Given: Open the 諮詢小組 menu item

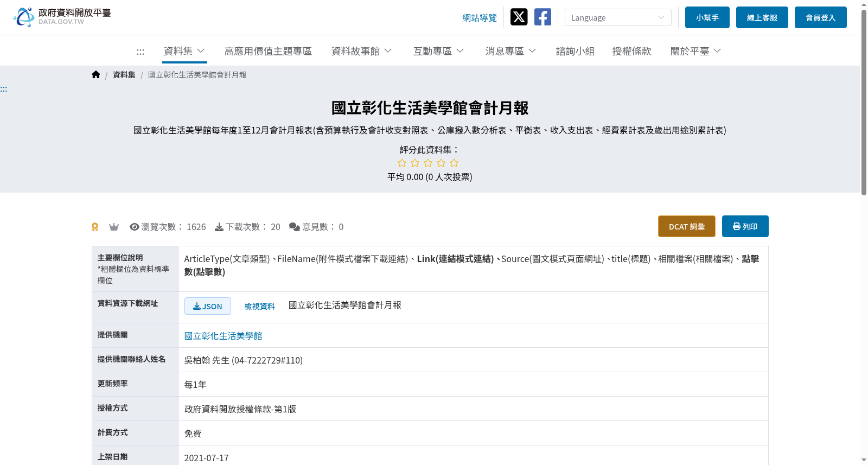Looking at the screenshot, I should point(575,51).
